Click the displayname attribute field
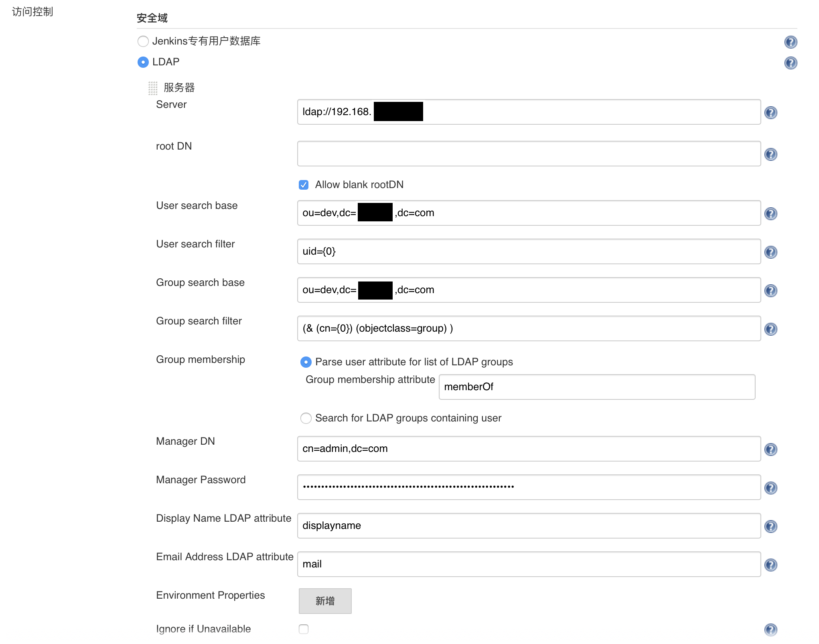Image resolution: width=819 pixels, height=644 pixels. pos(529,526)
